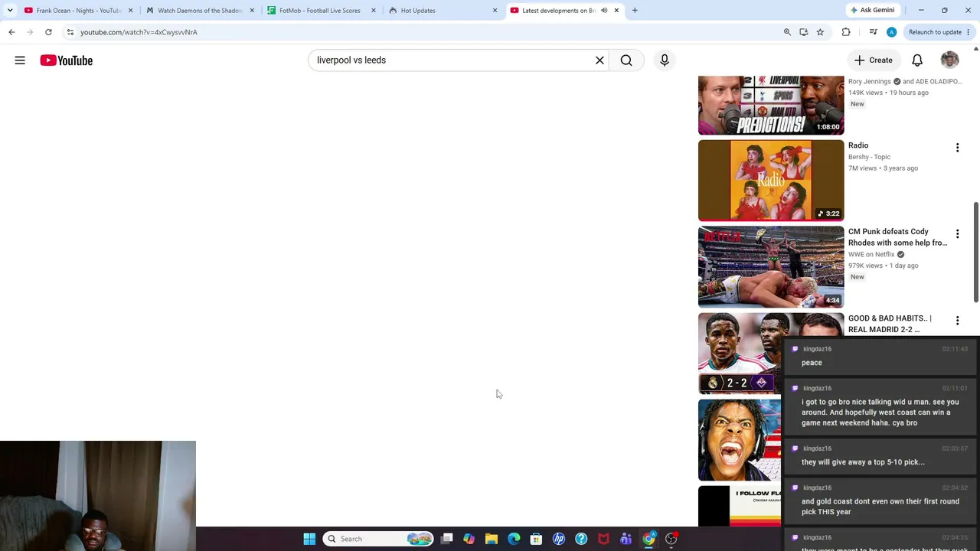
Task: Click the install app icon in address bar
Action: [803, 32]
